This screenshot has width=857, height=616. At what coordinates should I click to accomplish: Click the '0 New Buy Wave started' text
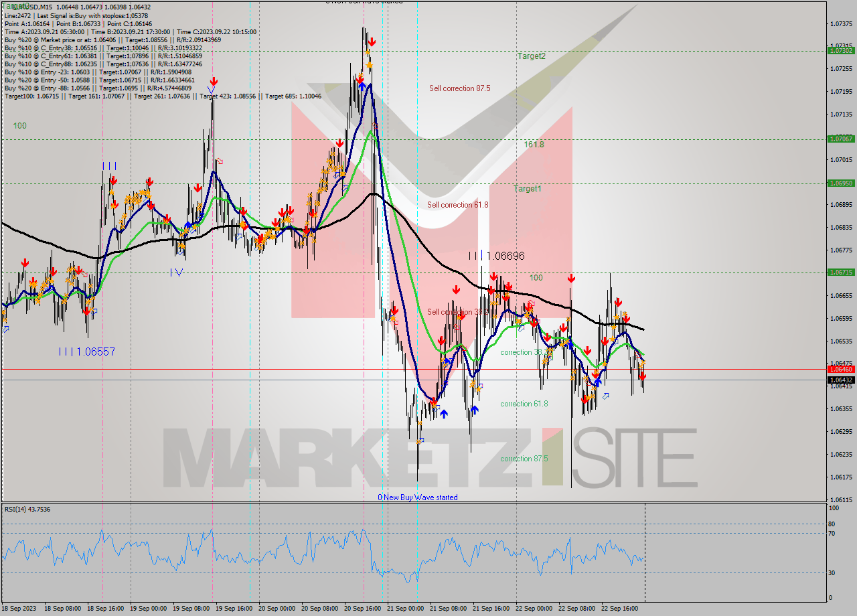(418, 497)
